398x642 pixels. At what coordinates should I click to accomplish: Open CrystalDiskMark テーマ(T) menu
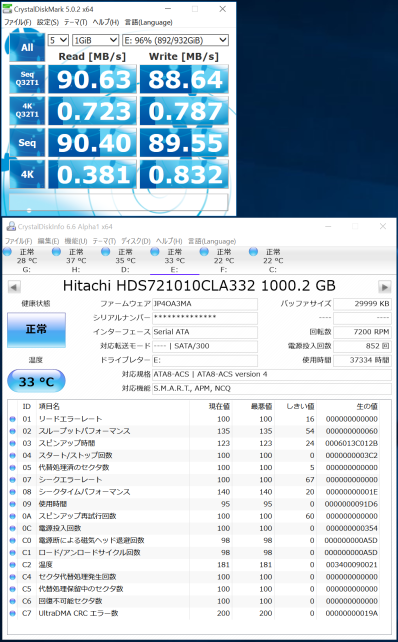point(75,22)
